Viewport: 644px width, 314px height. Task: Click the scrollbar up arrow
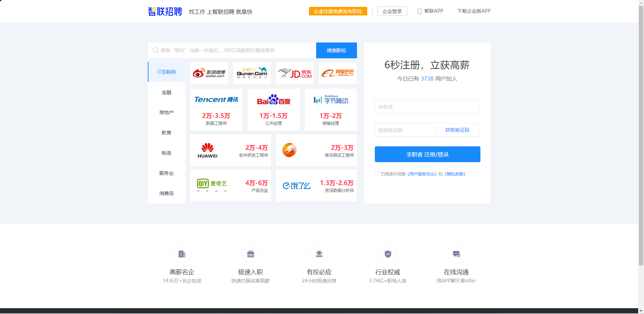pyautogui.click(x=641, y=3)
